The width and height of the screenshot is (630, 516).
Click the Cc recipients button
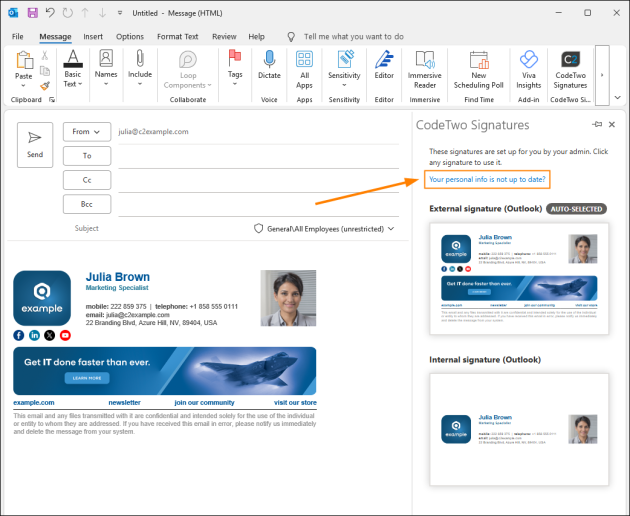(x=87, y=180)
